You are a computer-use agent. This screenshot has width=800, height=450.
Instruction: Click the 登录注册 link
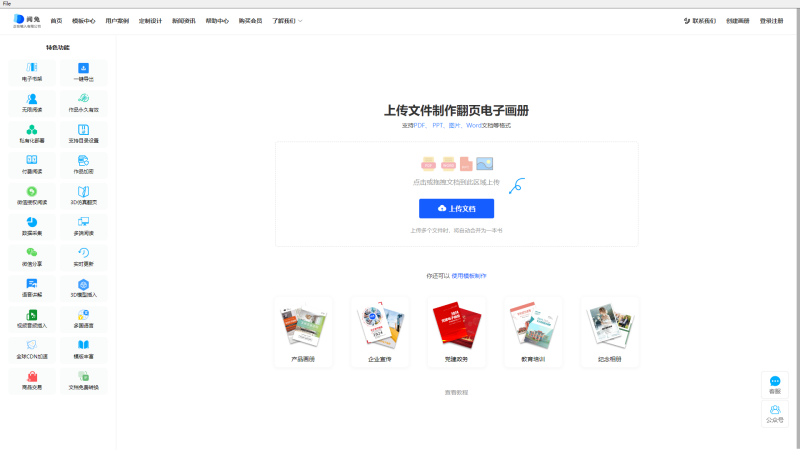(771, 20)
